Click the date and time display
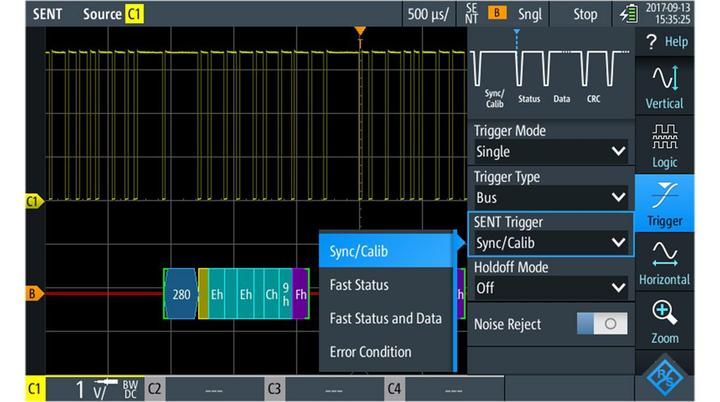The height and width of the screenshot is (402, 720). [668, 13]
